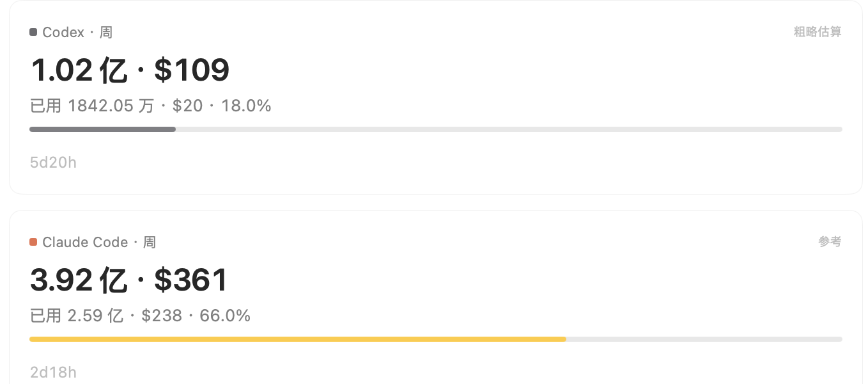The height and width of the screenshot is (384, 868).
Task: Click the unfilled part of Codex usage bar
Action: 509,129
